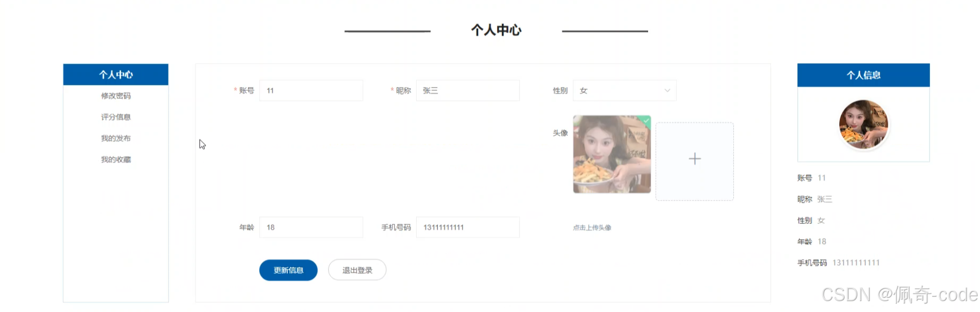Screen dimensions: 980x312
Task: Go to 我的收藏 menu item
Action: point(116,159)
